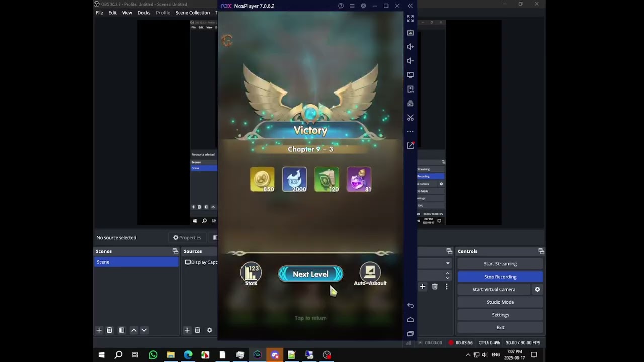Viewport: 644px width, 362px height.
Task: Click NoxPlayer recent apps button
Action: coord(410,334)
